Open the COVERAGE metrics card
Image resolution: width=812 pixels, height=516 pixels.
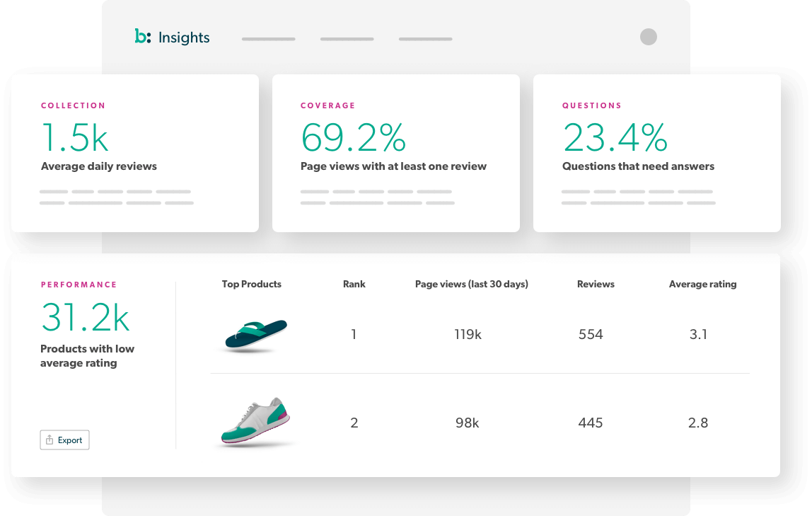pos(395,152)
